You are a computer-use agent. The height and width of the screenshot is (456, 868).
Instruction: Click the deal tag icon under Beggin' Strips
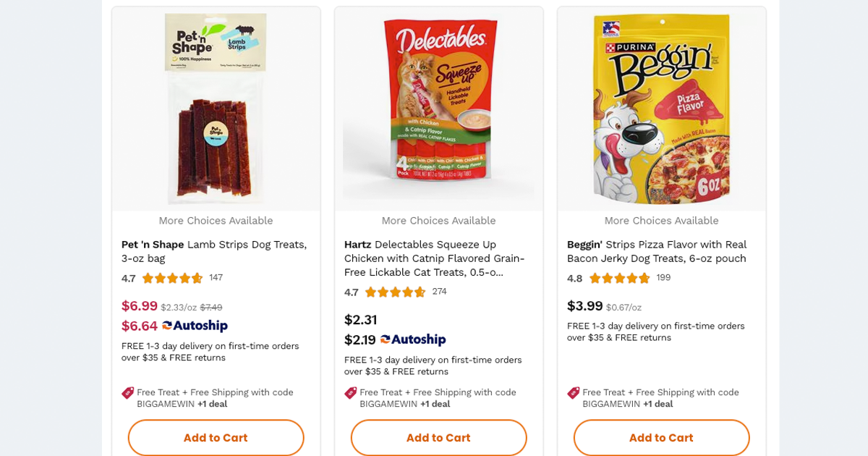click(574, 393)
